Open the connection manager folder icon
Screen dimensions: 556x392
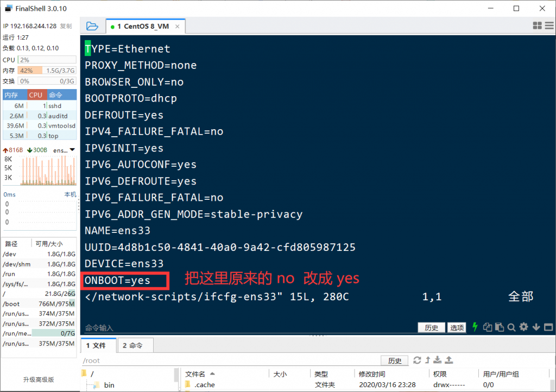(92, 26)
